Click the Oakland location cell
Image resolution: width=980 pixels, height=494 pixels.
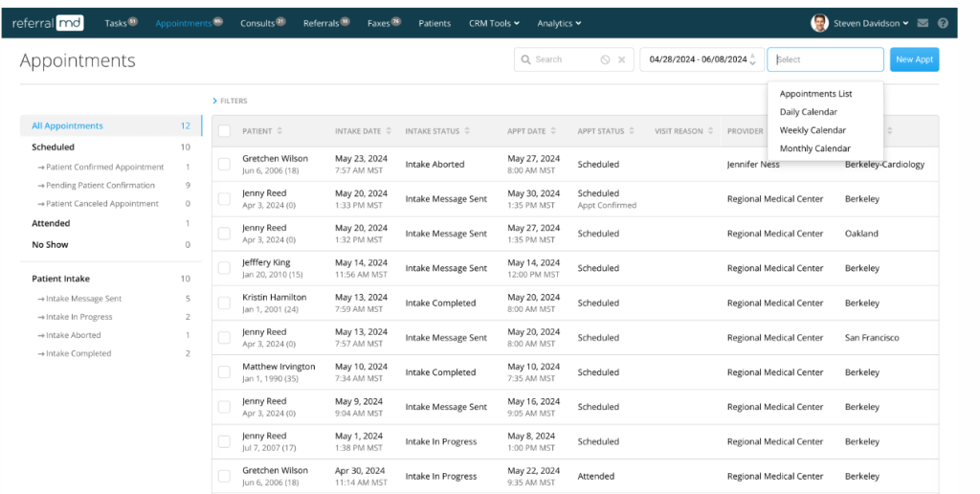(x=861, y=234)
